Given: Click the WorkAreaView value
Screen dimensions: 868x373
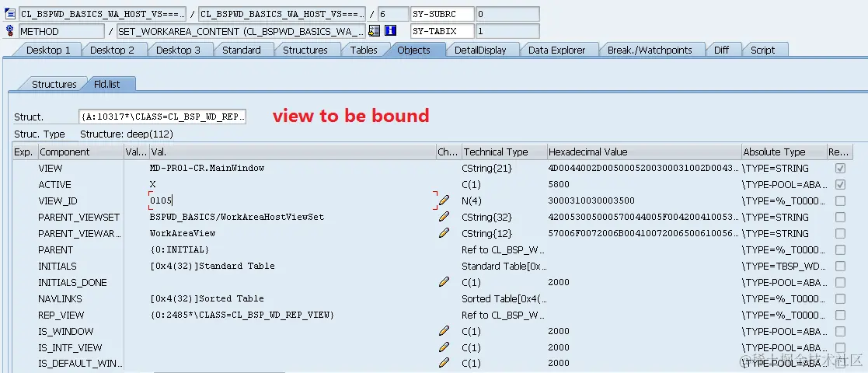Looking at the screenshot, I should [x=182, y=233].
